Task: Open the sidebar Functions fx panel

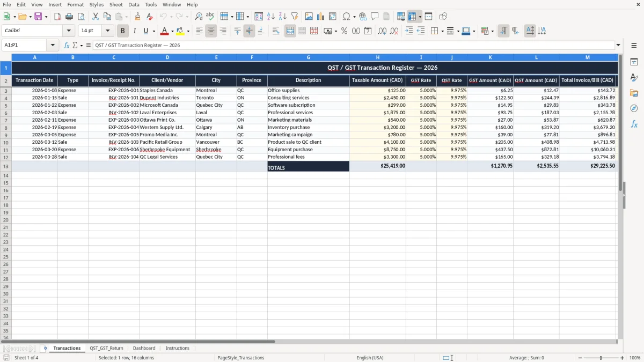Action: pos(634,124)
